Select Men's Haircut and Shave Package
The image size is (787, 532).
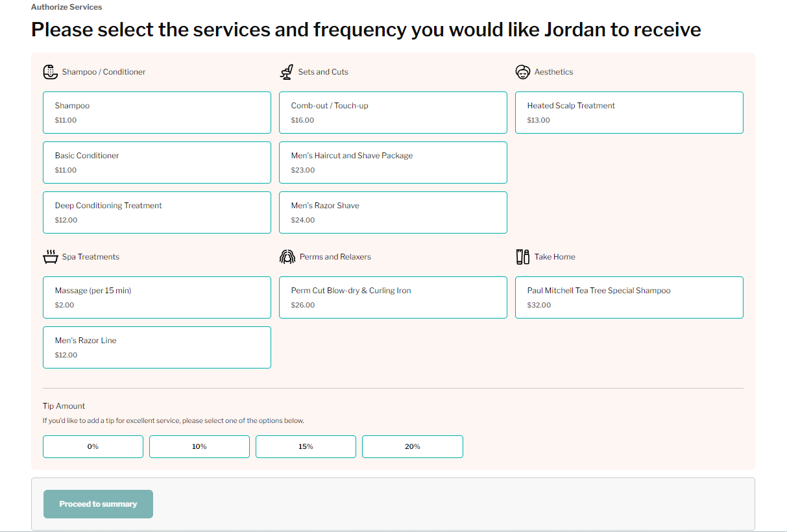(x=393, y=163)
